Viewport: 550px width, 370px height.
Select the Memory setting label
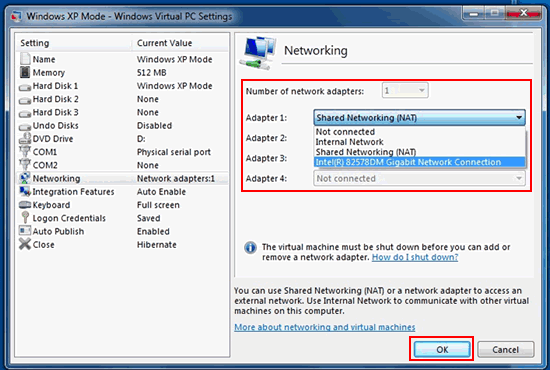[49, 73]
